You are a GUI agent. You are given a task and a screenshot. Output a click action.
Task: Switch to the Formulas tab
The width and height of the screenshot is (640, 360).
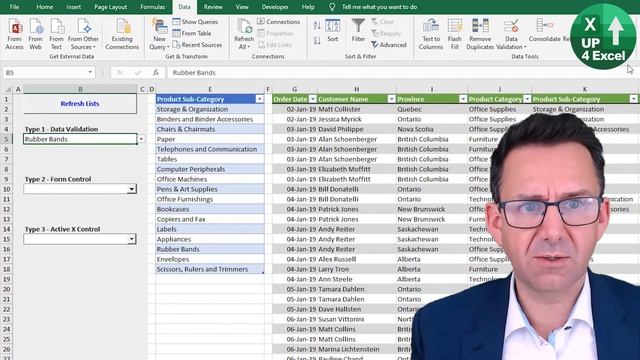point(152,7)
